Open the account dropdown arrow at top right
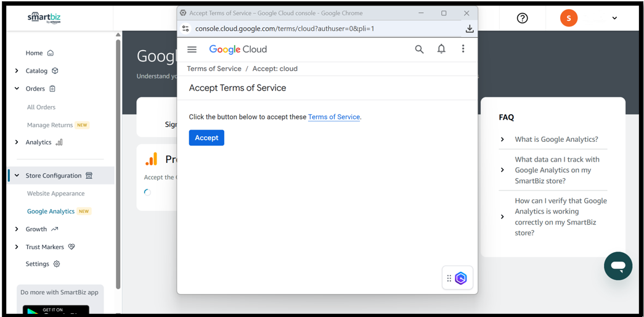 point(614,18)
